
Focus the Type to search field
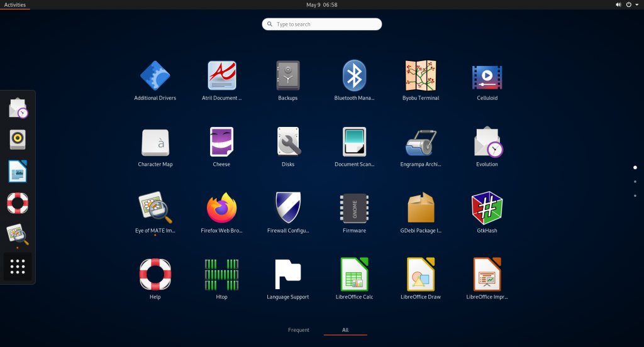click(322, 25)
